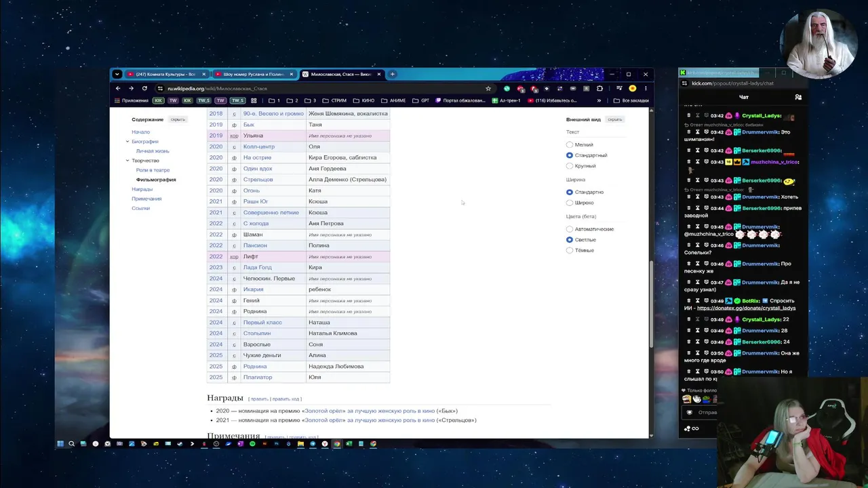Open the АНИМЕ bookmarks folder

[393, 100]
